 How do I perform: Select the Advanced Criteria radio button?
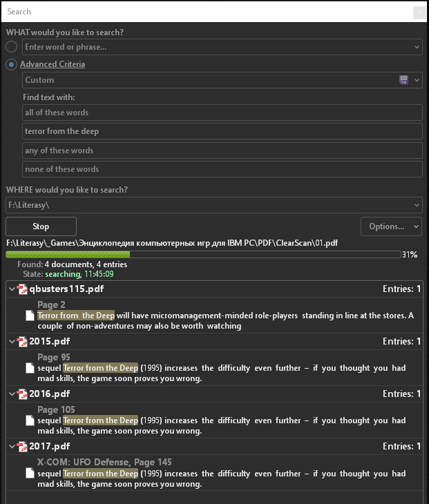(x=12, y=64)
